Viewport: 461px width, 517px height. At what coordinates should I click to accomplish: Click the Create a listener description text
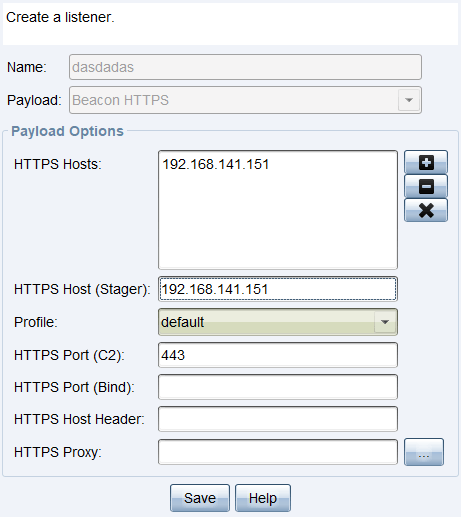pyautogui.click(x=60, y=17)
